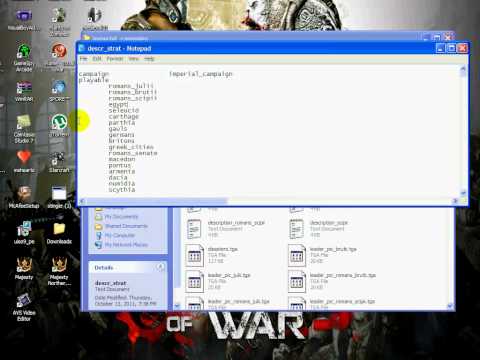Viewport: 480px width, 360px height.
Task: Open My Computer link in Explorer sidebar
Action: (120, 235)
